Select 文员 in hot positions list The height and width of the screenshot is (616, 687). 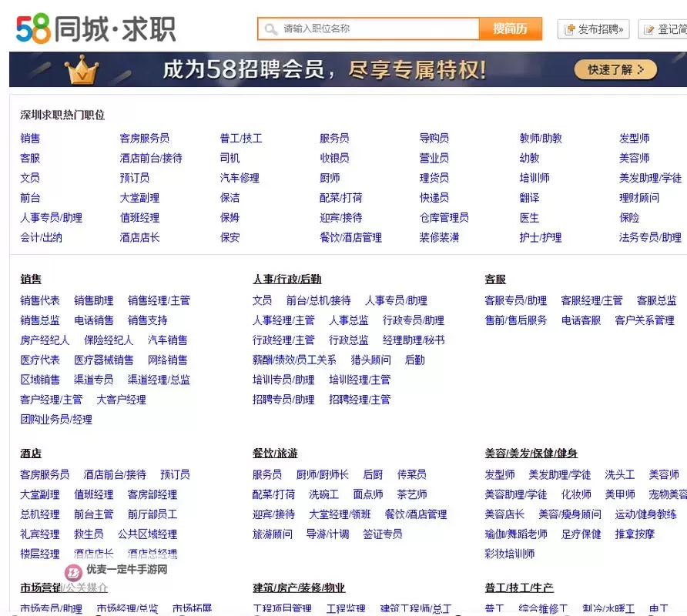point(30,178)
